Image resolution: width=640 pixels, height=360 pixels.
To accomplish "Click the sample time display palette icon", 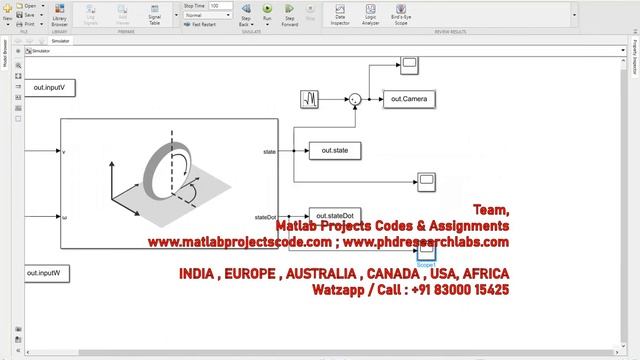I will point(18,87).
